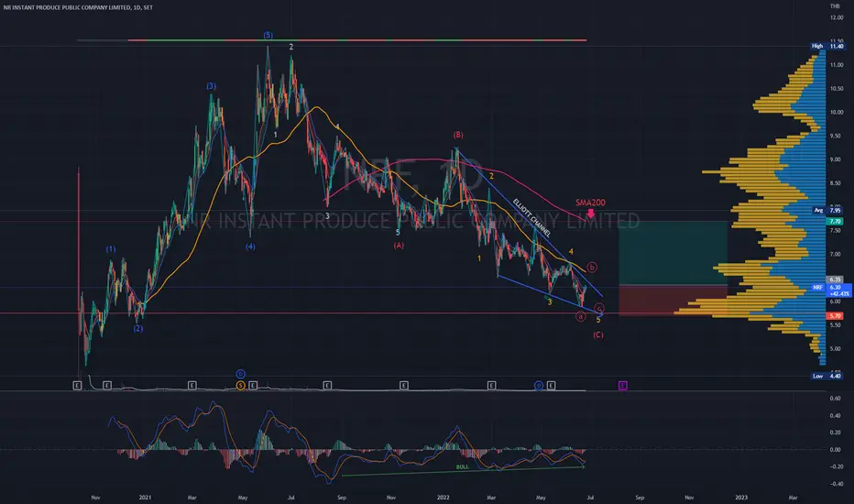Click earnings E marker aligned with Mar 2021
This screenshot has height=504, width=854.
[192, 385]
